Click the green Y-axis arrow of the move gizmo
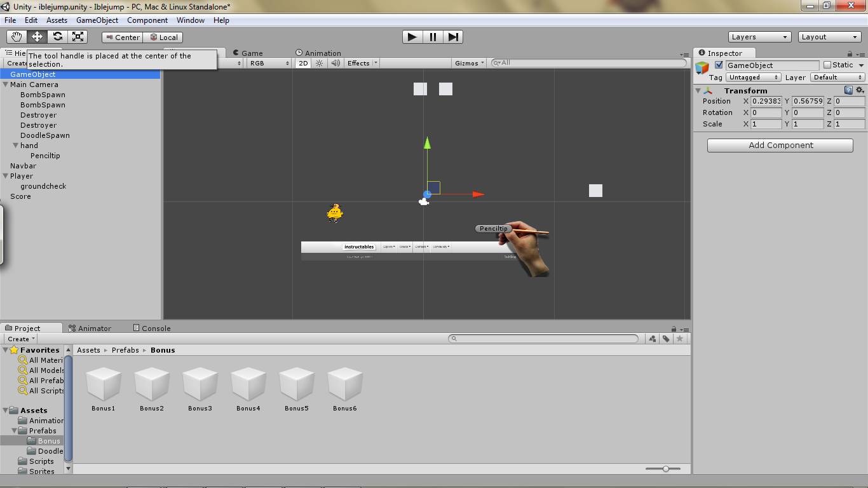868x488 pixels. pyautogui.click(x=428, y=143)
